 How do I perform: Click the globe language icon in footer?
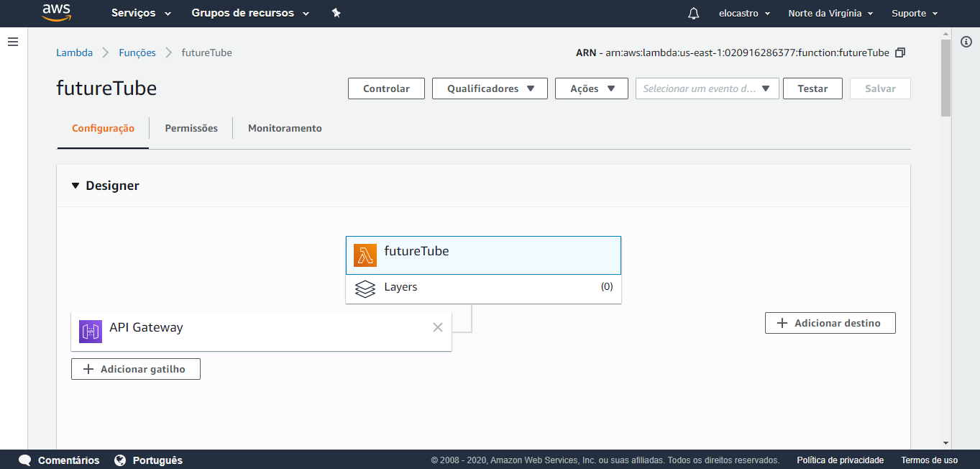click(120, 460)
